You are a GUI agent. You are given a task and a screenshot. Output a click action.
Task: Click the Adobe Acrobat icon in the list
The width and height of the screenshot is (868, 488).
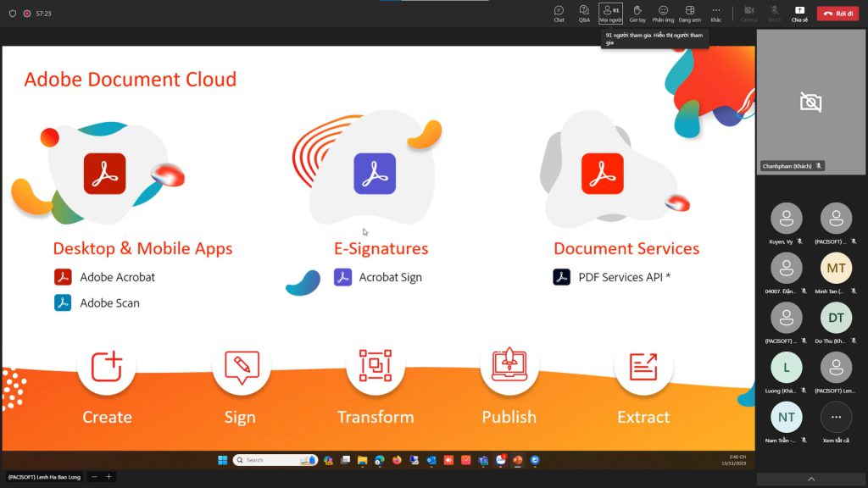click(x=63, y=277)
